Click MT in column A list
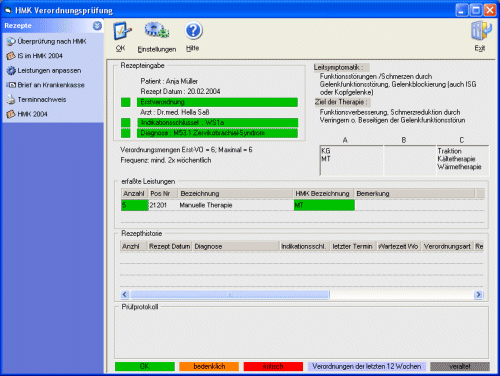The height and width of the screenshot is (376, 500). click(x=326, y=159)
